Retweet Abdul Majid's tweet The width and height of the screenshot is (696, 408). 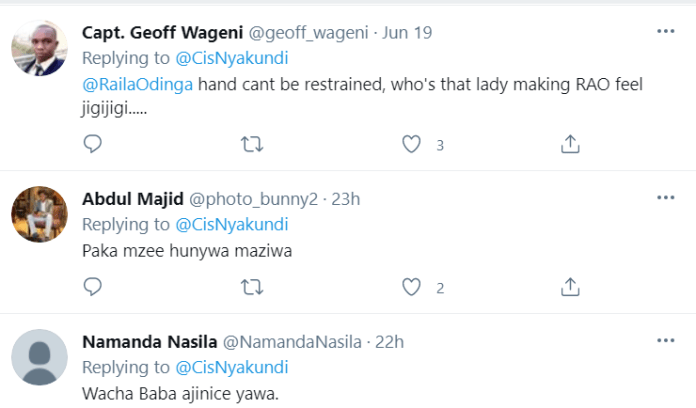pos(252,288)
